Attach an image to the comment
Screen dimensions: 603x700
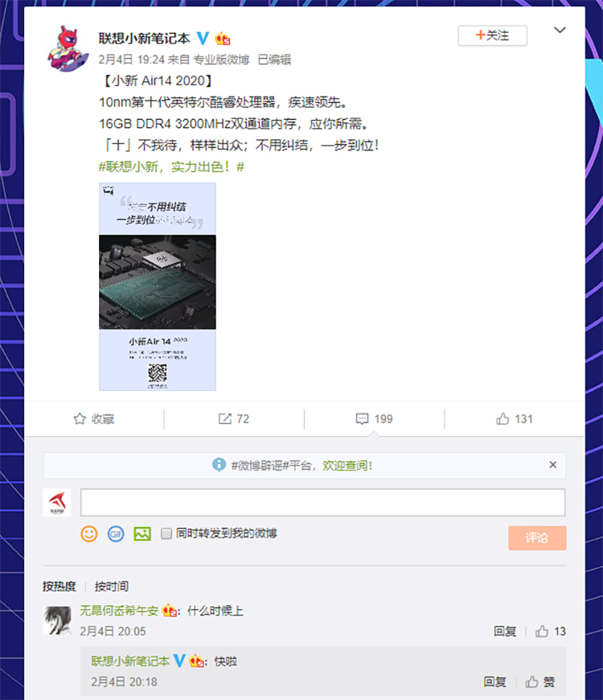(142, 534)
